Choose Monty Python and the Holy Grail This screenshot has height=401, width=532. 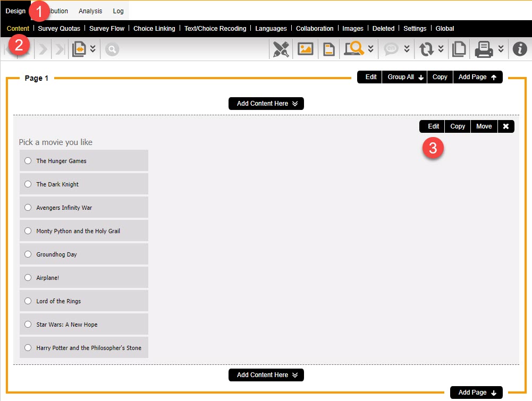click(x=28, y=231)
